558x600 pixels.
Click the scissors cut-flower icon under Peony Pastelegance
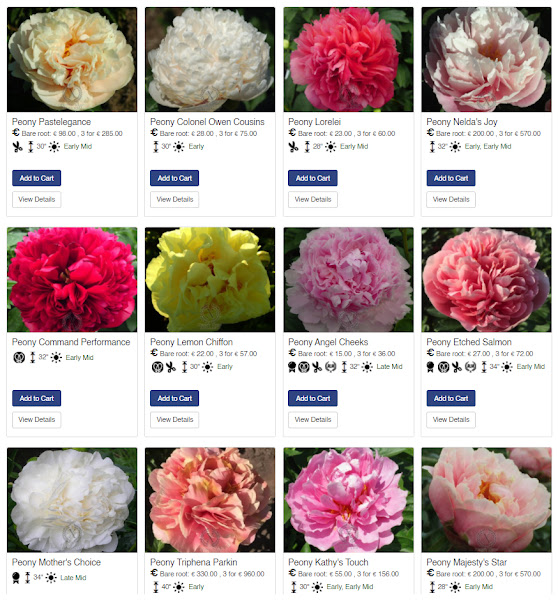click(x=17, y=147)
